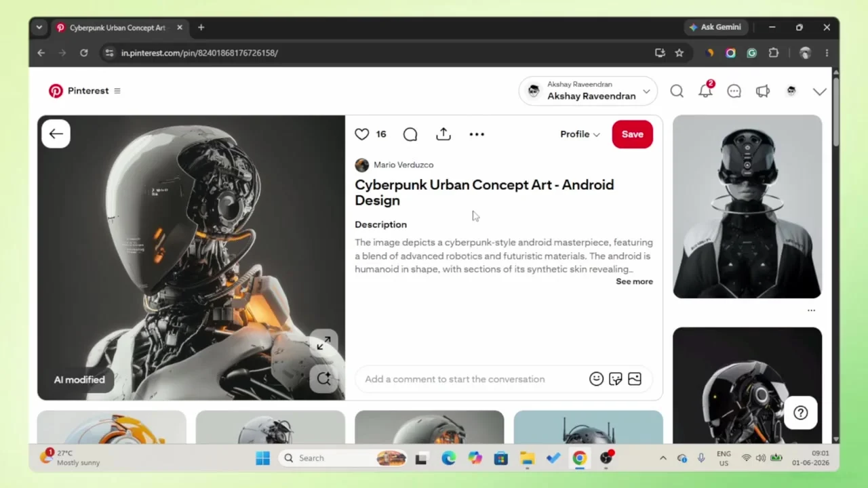Open Mario Verduzco's profile link
This screenshot has width=868, height=488.
tap(403, 165)
